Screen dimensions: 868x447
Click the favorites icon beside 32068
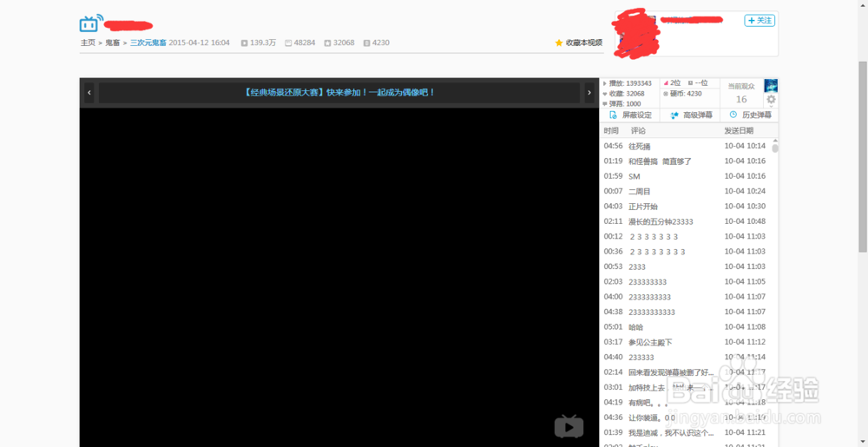(x=328, y=43)
